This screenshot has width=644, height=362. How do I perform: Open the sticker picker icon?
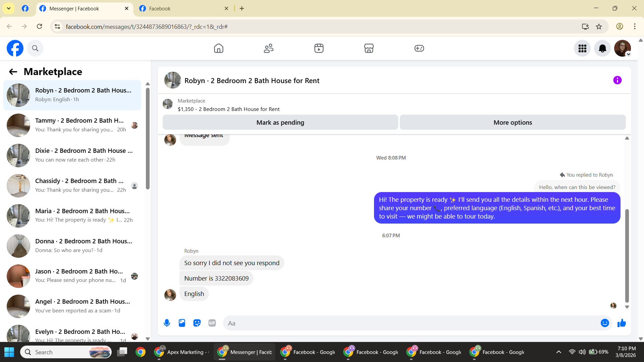point(197,323)
